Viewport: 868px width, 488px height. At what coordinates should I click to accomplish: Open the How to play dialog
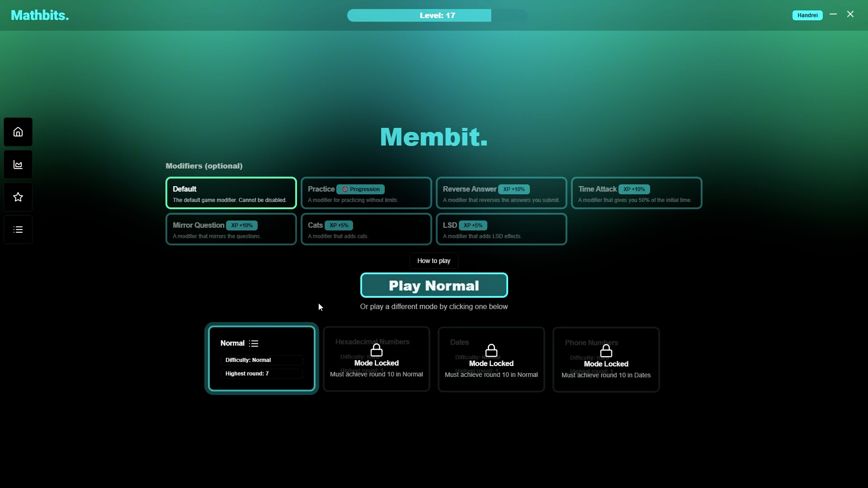434,261
